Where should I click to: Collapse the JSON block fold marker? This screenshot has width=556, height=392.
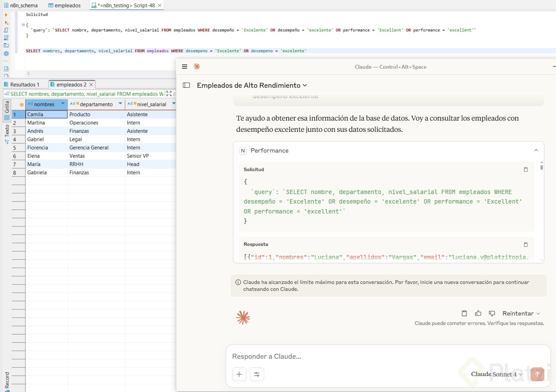pos(23,25)
